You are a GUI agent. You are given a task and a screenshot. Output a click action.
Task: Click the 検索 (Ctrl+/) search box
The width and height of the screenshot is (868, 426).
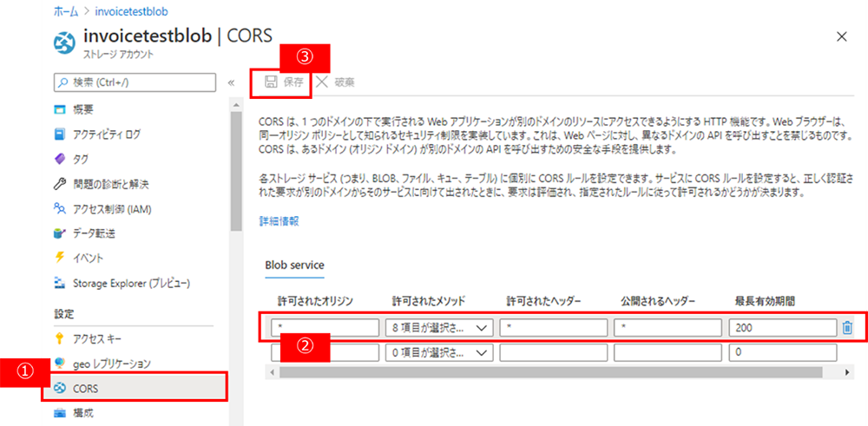pos(135,82)
